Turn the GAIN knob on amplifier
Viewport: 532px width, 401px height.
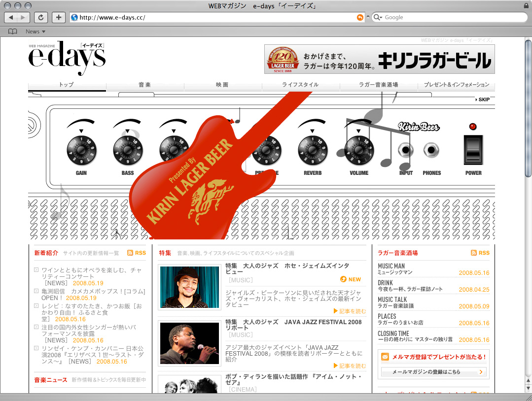point(81,150)
